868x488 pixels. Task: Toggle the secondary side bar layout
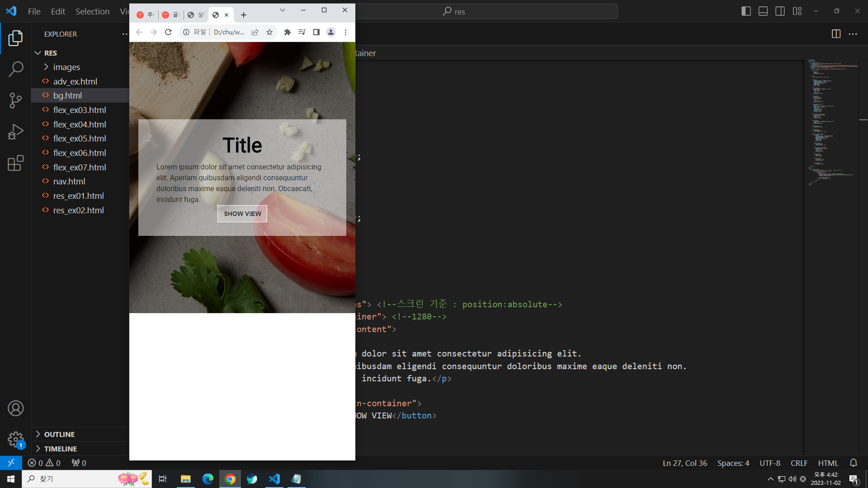pos(780,11)
